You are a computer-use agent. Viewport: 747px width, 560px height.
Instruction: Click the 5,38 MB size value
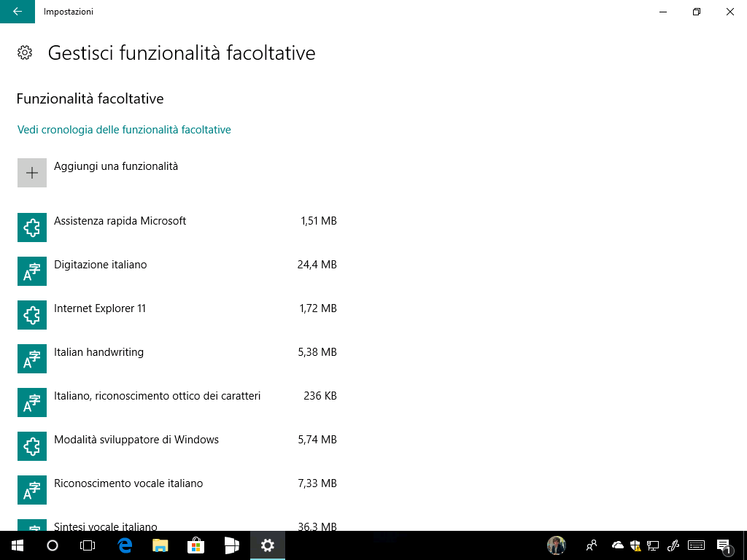[x=318, y=352]
